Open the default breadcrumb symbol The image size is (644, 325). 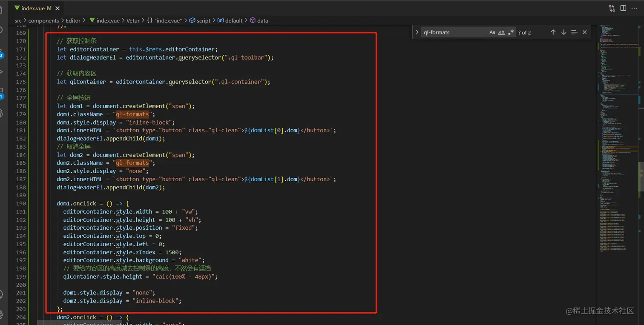click(x=230, y=20)
